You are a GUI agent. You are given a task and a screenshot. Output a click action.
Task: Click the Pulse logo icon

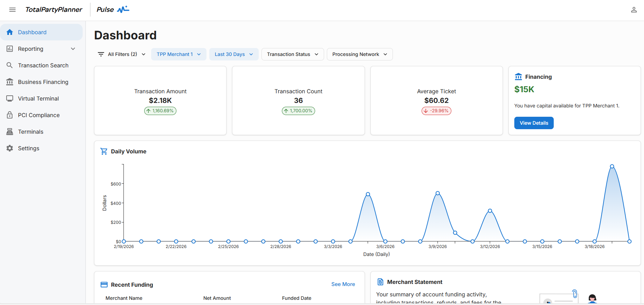[123, 9]
